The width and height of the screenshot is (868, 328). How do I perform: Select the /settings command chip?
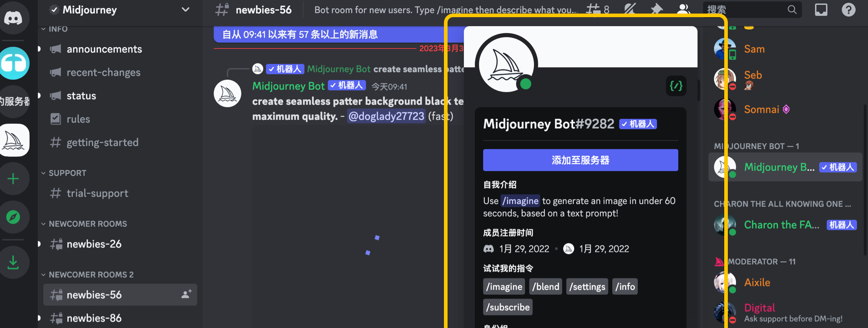(587, 286)
